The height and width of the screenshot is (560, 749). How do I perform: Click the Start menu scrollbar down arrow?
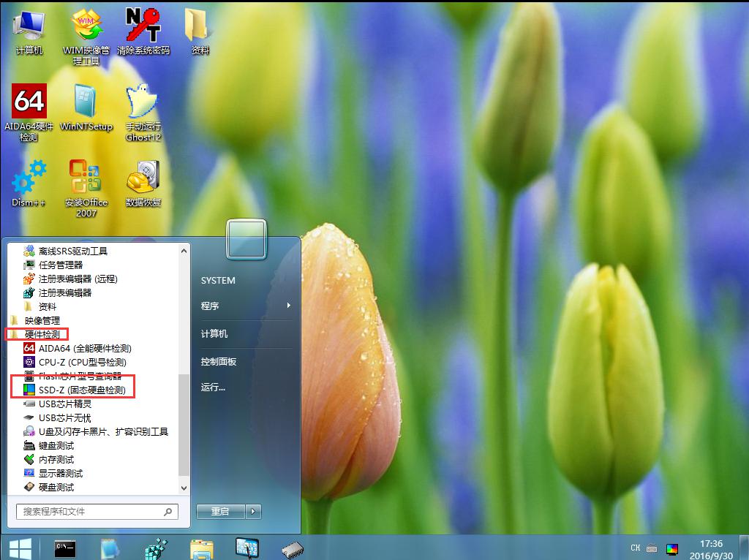point(184,488)
